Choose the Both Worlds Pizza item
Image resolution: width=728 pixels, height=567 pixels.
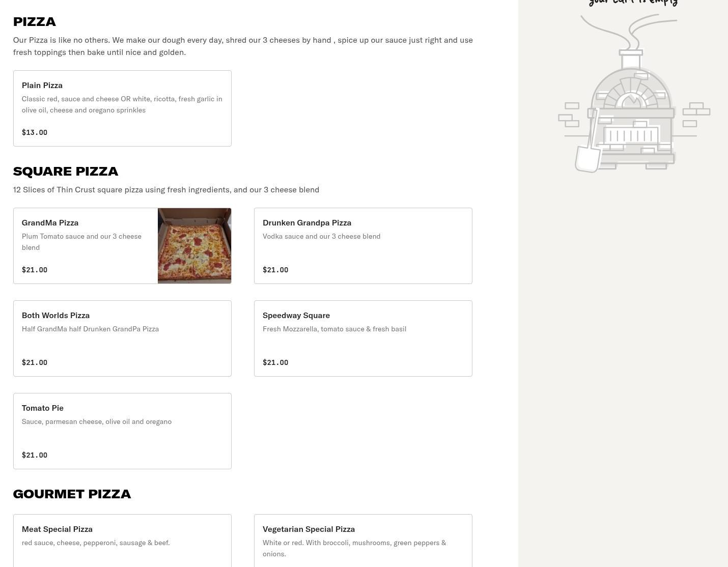click(122, 338)
